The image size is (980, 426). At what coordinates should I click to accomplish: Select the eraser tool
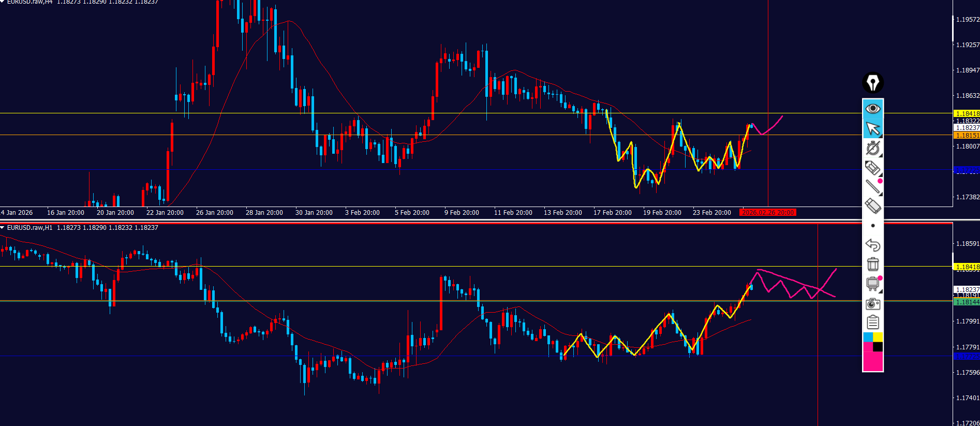click(873, 206)
